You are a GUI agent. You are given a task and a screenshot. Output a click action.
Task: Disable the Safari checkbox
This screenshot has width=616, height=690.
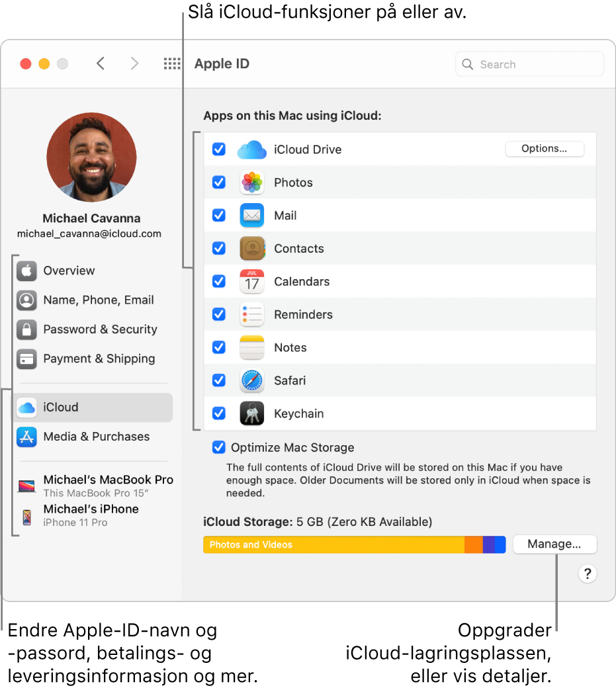tap(219, 380)
